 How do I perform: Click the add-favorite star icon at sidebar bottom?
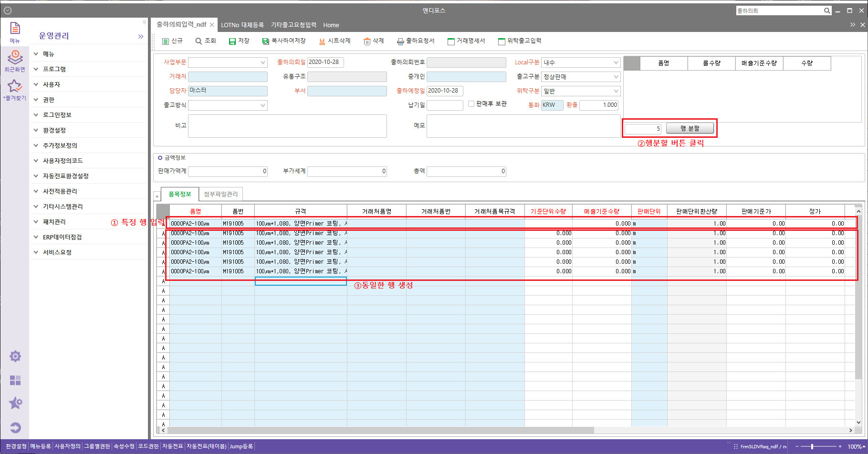[15, 403]
